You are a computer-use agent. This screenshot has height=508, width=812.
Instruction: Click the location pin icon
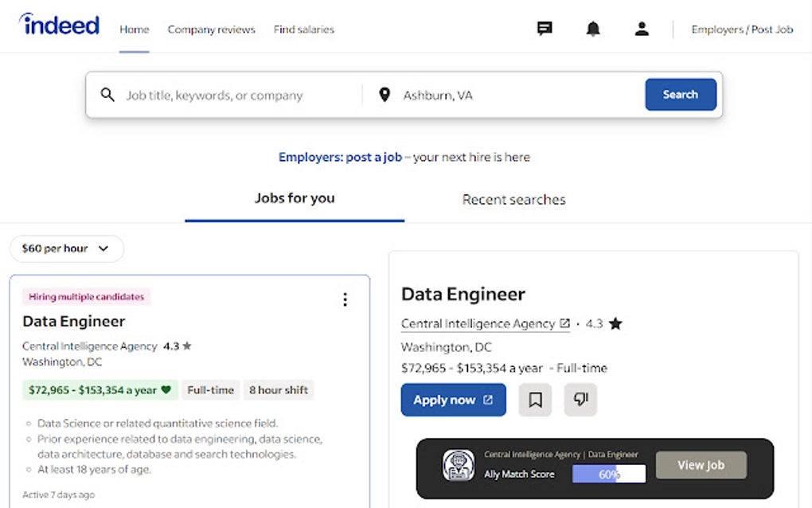(385, 94)
